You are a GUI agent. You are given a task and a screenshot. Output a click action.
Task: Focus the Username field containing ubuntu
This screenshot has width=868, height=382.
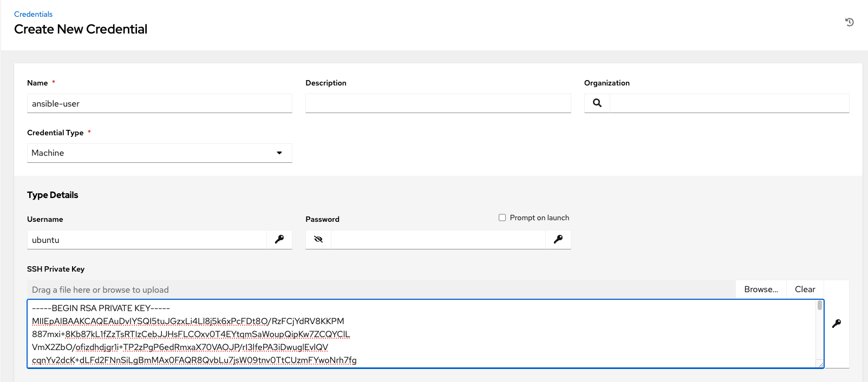click(147, 240)
